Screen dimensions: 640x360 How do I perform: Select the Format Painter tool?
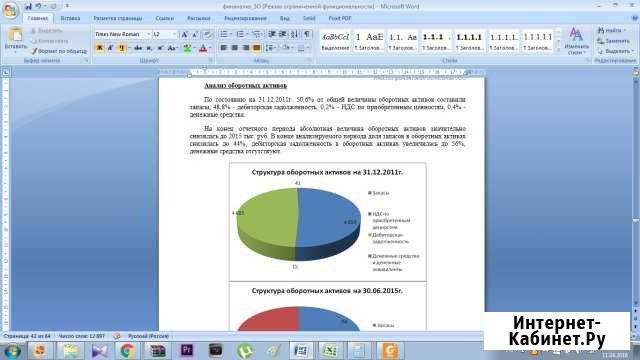pyautogui.click(x=59, y=51)
